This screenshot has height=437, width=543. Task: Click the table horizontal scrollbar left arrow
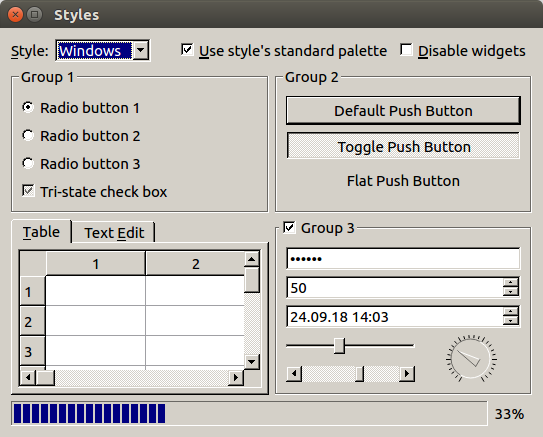coord(28,377)
